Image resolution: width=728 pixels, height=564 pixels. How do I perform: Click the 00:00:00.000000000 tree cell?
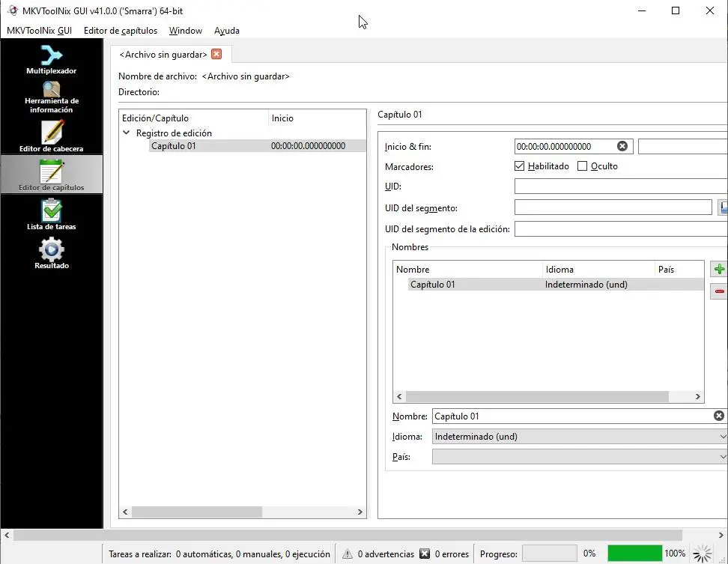(x=308, y=146)
